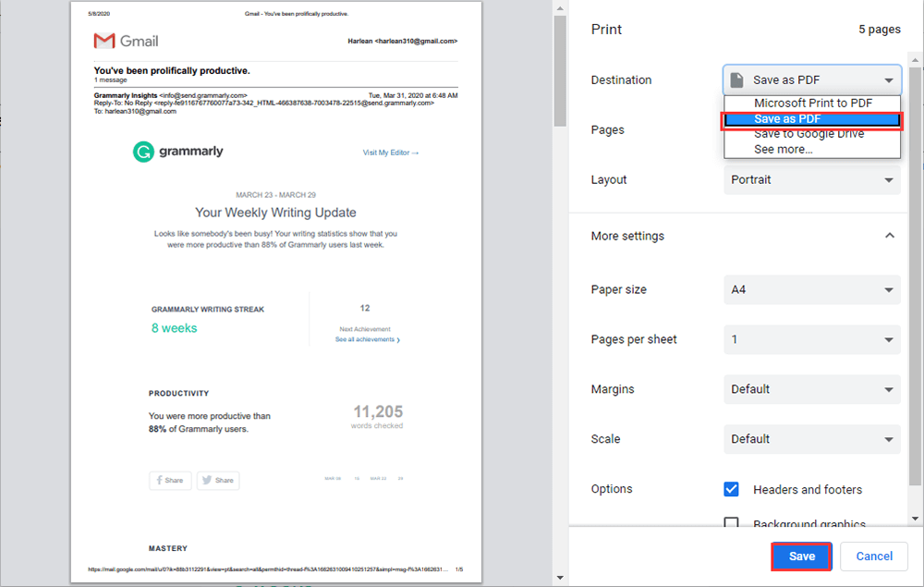Click the Cancel button
This screenshot has height=587, width=924.
[874, 556]
